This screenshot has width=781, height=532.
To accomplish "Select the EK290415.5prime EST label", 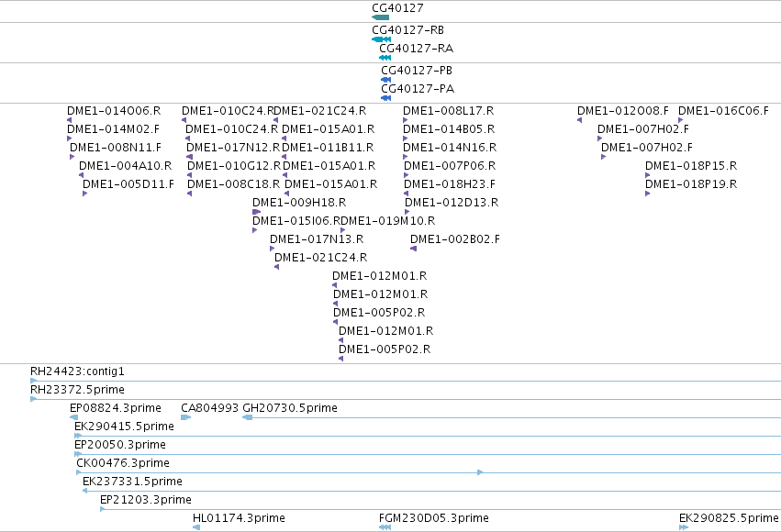I will pos(124,427).
